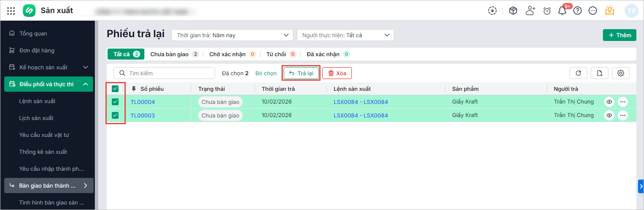Open the help question mark icon

pyautogui.click(x=578, y=11)
